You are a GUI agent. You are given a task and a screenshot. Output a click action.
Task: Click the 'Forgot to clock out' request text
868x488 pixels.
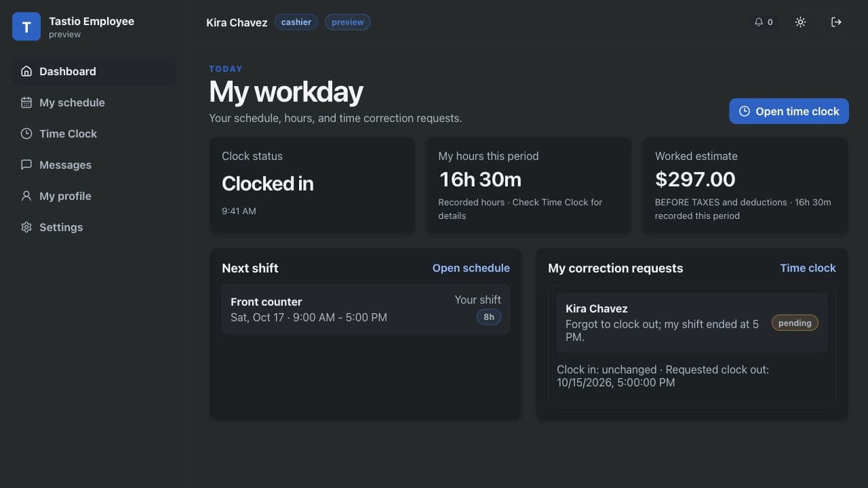662,330
